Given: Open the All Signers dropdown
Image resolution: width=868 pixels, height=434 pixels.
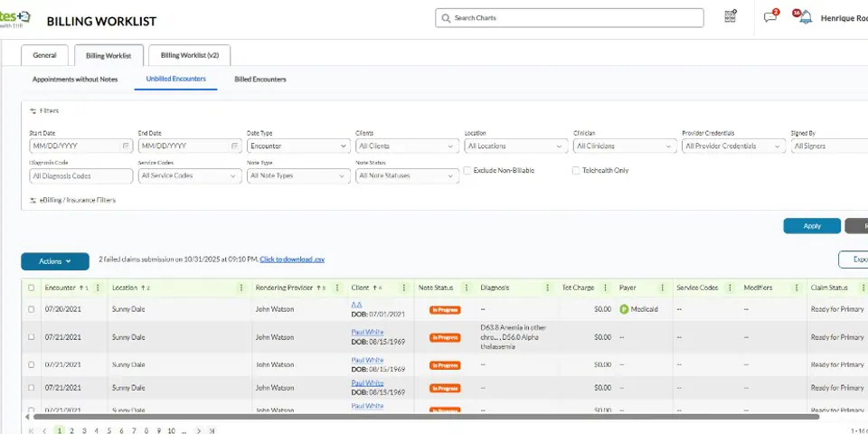Looking at the screenshot, I should coord(829,146).
